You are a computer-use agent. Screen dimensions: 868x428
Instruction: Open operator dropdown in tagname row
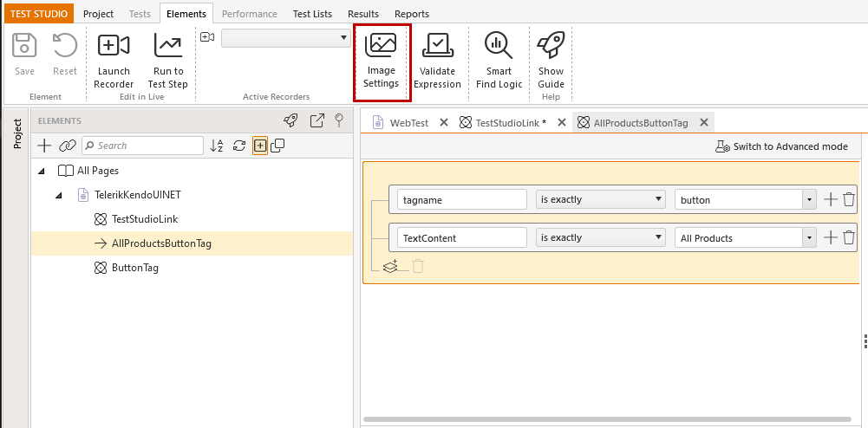pos(601,199)
